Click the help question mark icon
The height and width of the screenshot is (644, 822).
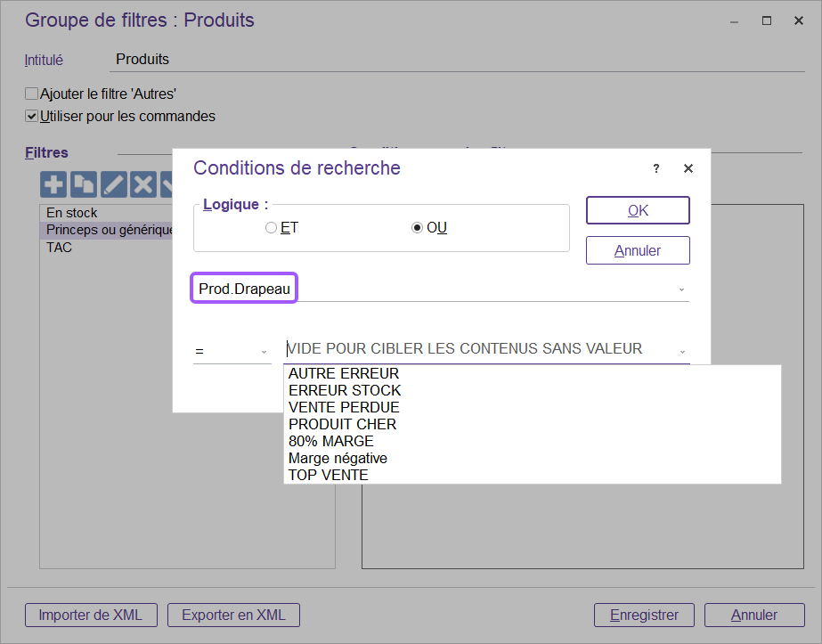click(x=656, y=168)
